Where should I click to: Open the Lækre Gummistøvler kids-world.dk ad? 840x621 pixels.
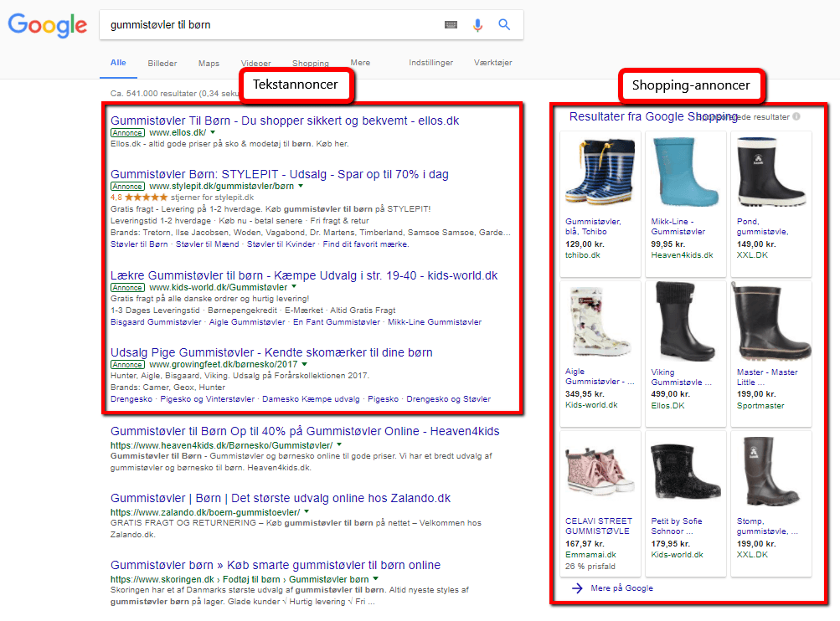click(304, 275)
